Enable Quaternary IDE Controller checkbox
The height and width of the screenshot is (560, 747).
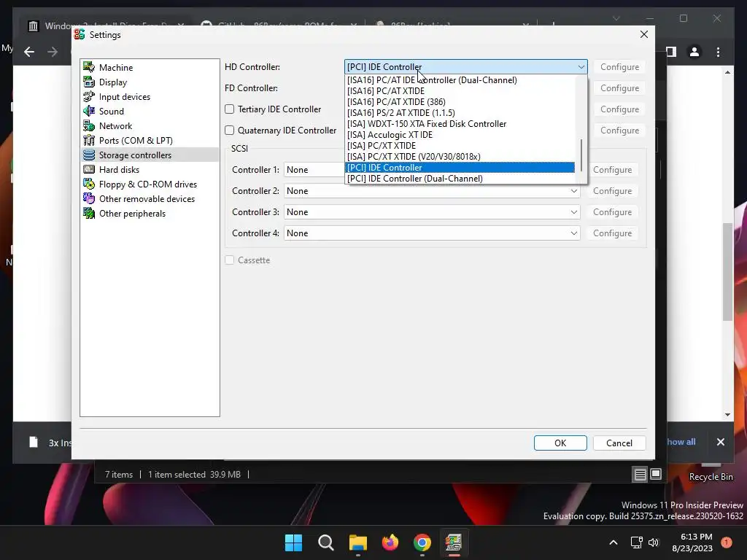tap(230, 130)
